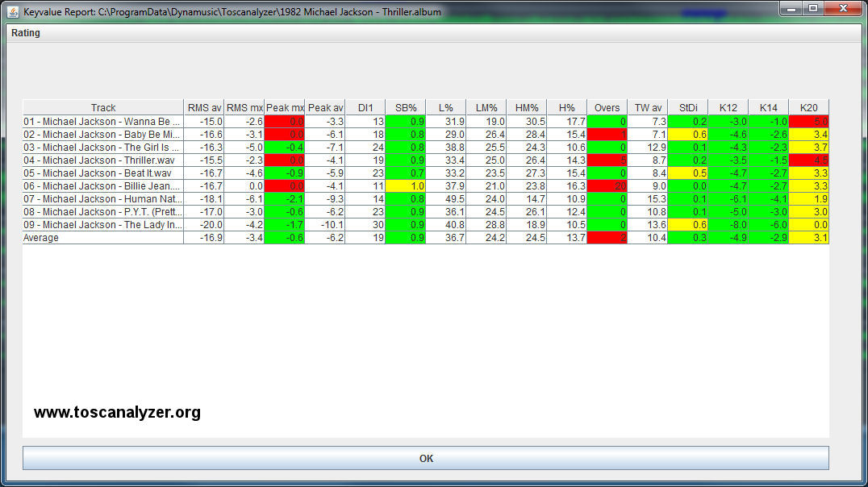
Task: Click the TW av column header
Action: coord(648,108)
